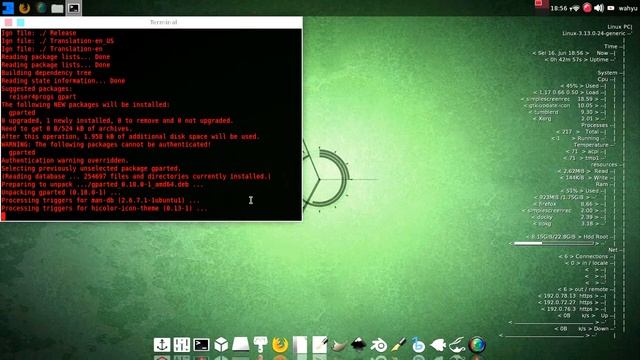The image size is (640, 360).
Task: Open the blue start menu launcher
Action: pyautogui.click(x=8, y=8)
